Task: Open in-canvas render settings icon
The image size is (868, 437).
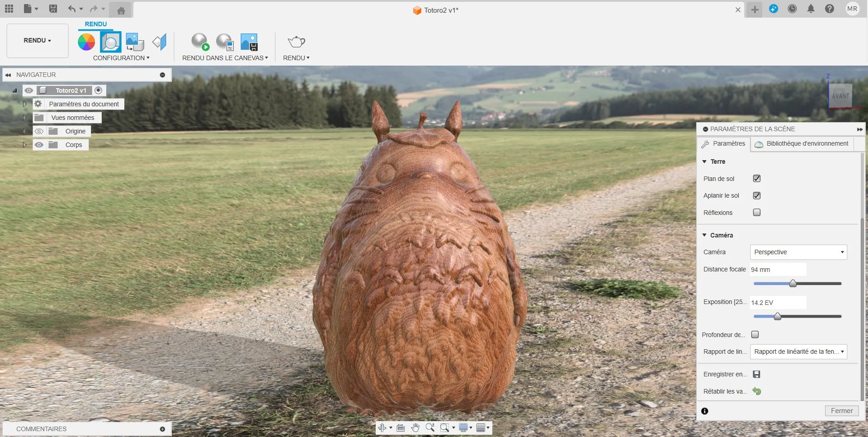Action: point(225,42)
